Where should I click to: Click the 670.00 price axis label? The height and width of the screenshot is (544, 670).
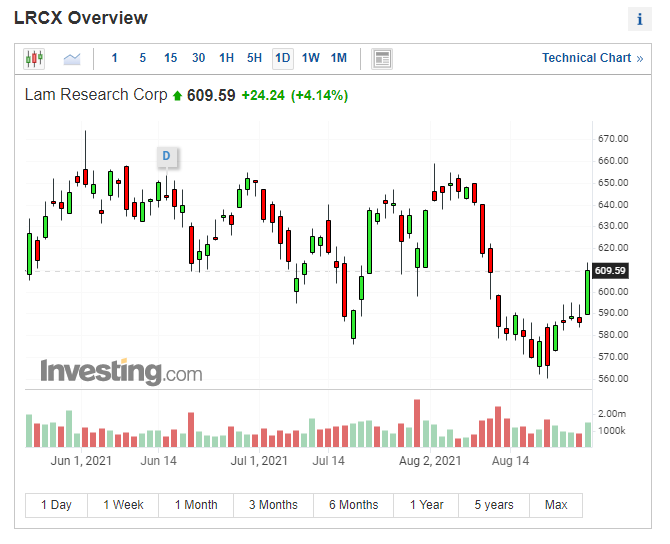pos(613,139)
